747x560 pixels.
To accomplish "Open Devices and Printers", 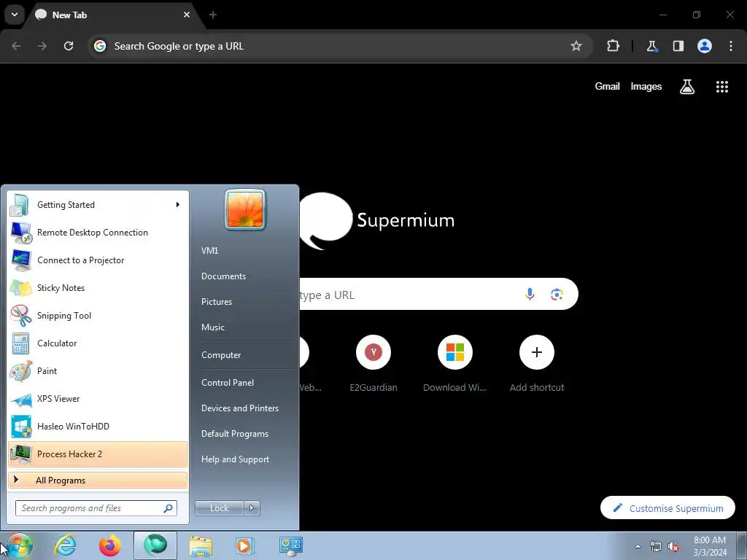I will pos(239,408).
